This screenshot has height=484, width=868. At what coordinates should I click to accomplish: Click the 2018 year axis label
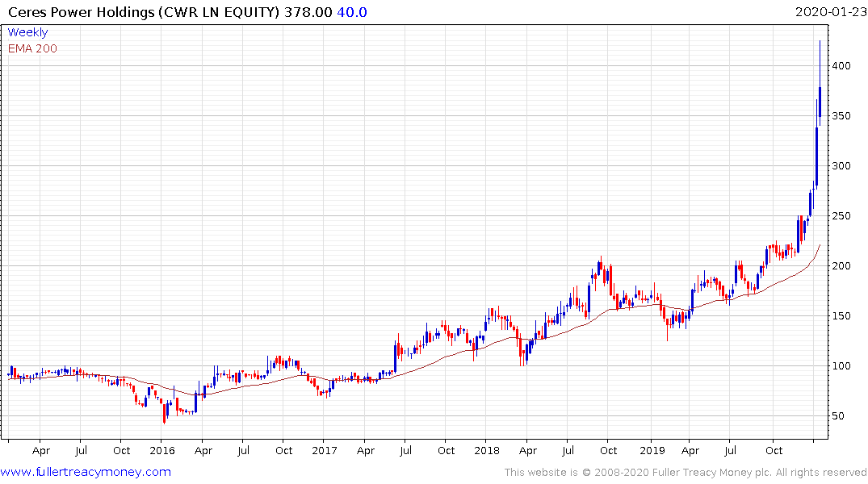point(487,451)
